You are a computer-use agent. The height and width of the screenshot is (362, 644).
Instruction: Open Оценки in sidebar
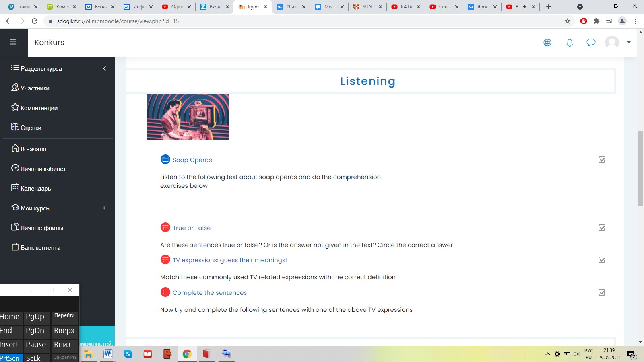tap(31, 128)
